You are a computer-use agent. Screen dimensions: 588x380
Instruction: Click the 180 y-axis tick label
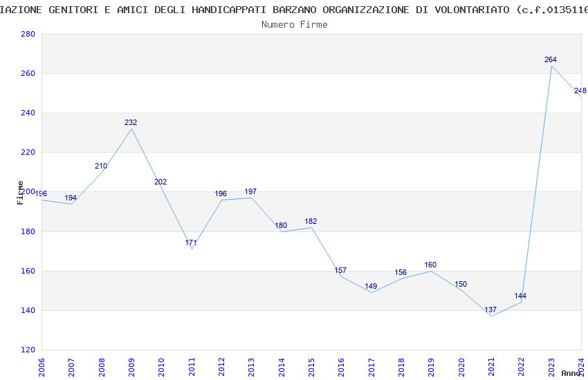pyautogui.click(x=28, y=231)
